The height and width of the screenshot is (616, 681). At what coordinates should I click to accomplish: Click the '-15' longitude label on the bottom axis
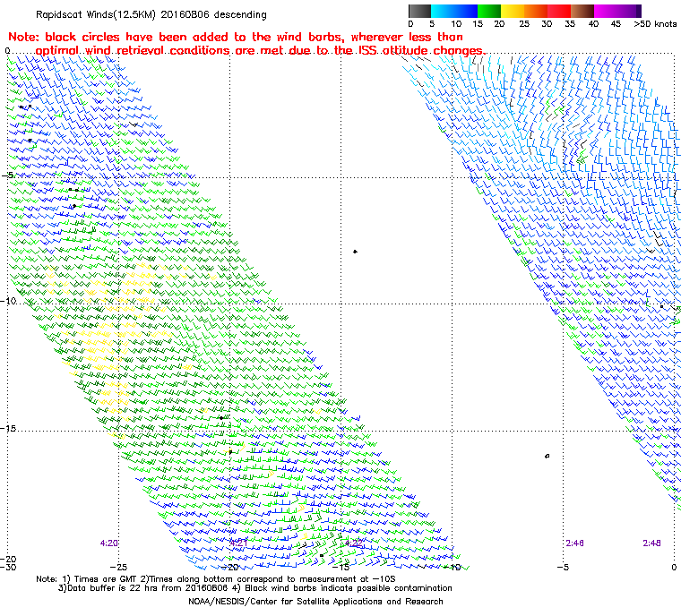pos(340,567)
